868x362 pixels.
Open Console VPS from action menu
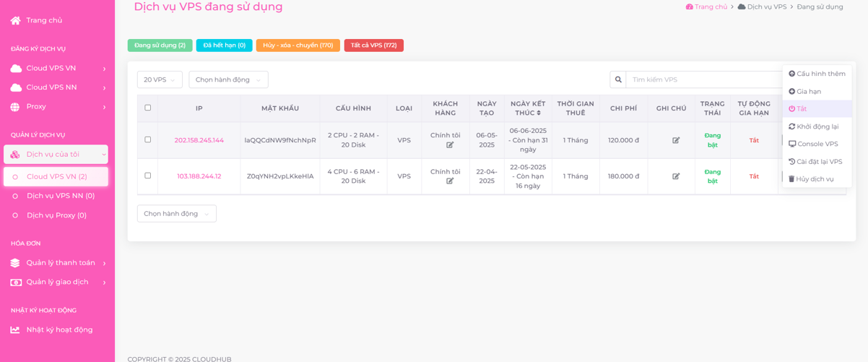817,144
